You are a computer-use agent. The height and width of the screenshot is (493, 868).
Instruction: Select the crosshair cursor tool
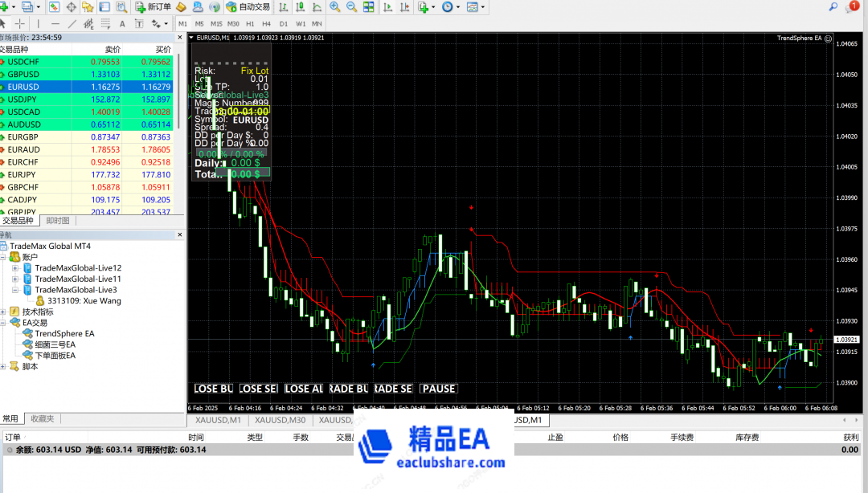click(21, 23)
